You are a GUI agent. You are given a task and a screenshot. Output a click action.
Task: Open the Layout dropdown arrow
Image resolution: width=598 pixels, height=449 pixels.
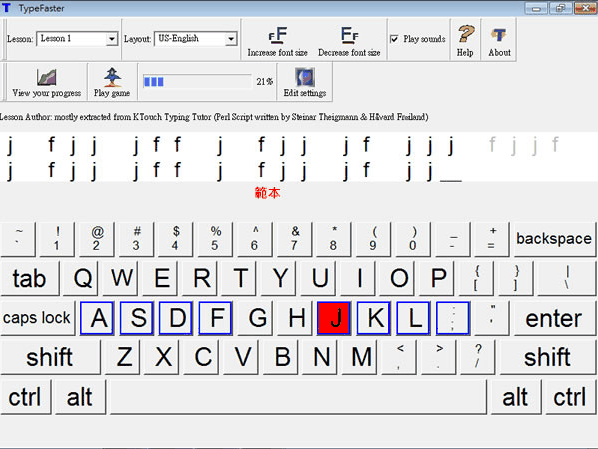(x=231, y=39)
